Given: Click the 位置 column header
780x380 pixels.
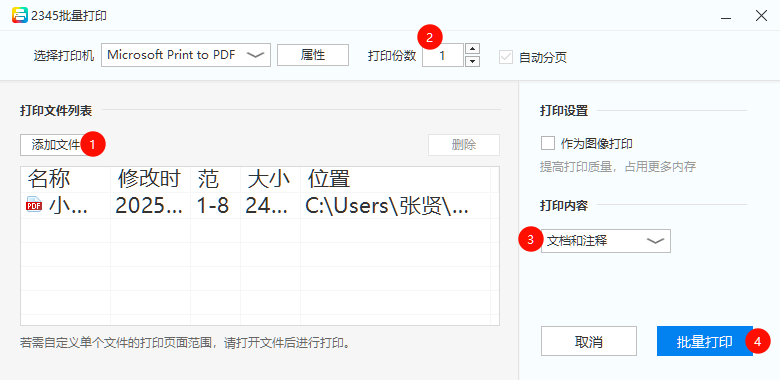Looking at the screenshot, I should pos(395,179).
